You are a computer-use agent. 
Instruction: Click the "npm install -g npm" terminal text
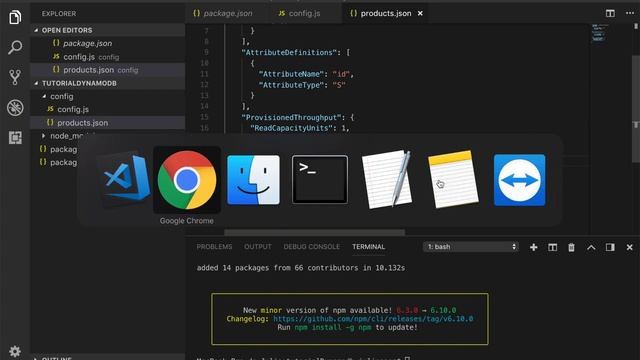point(333,327)
